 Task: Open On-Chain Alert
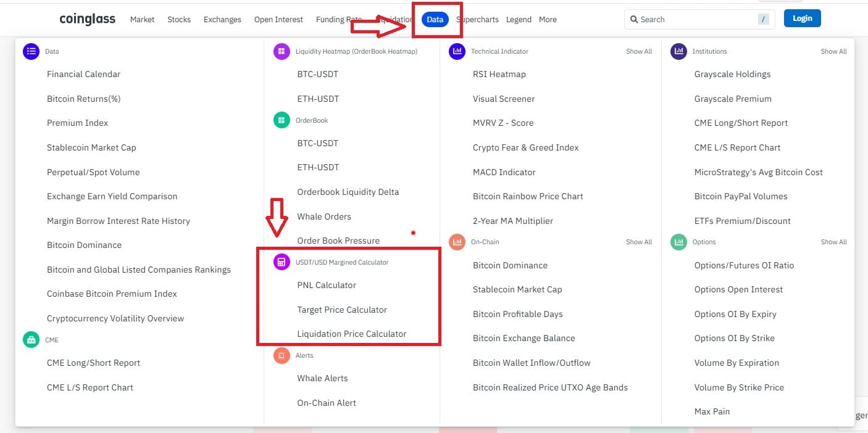coord(327,403)
